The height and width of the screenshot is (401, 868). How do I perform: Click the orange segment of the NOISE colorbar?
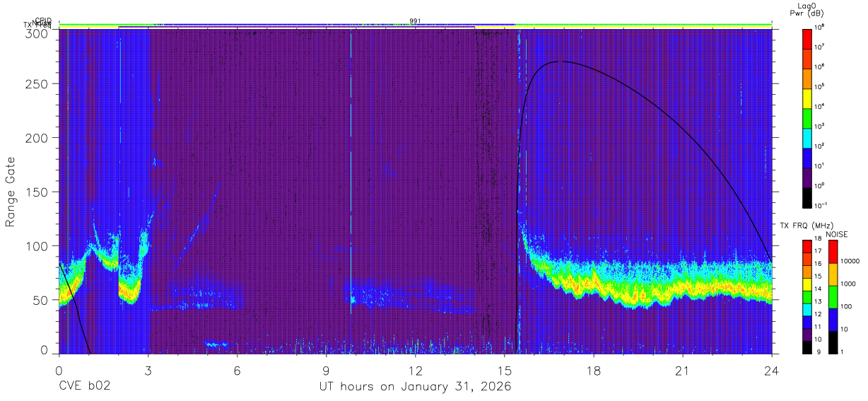click(833, 274)
